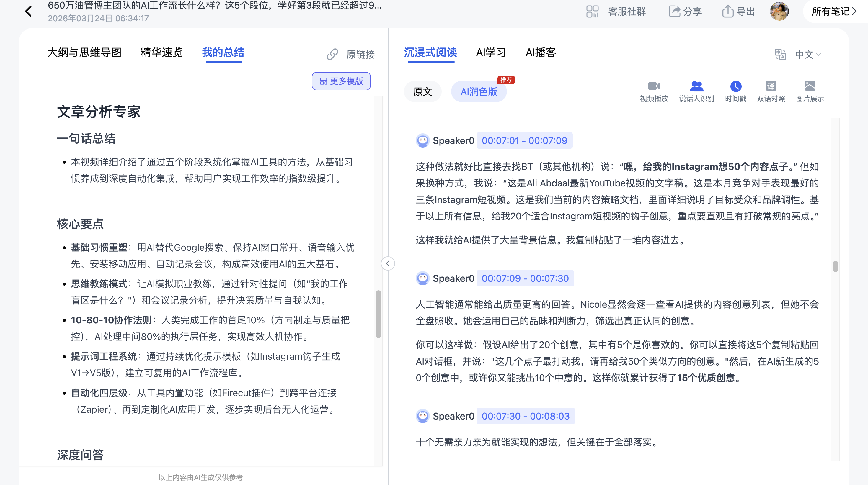Jump to timestamp 00:07:09 - 00:07:30
The image size is (868, 485).
tap(525, 278)
